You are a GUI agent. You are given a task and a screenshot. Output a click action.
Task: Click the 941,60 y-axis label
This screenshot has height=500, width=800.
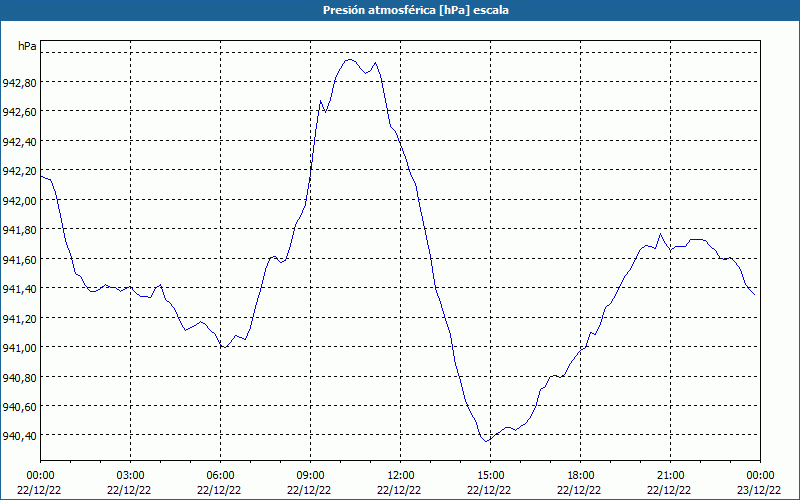pos(20,259)
